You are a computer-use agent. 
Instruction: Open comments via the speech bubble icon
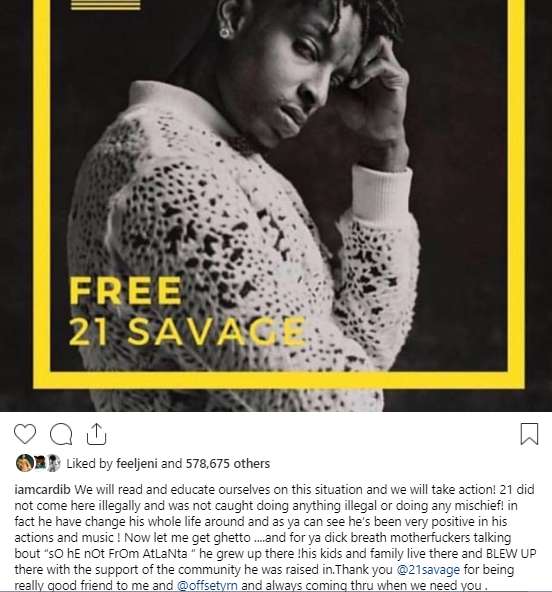(x=61, y=434)
